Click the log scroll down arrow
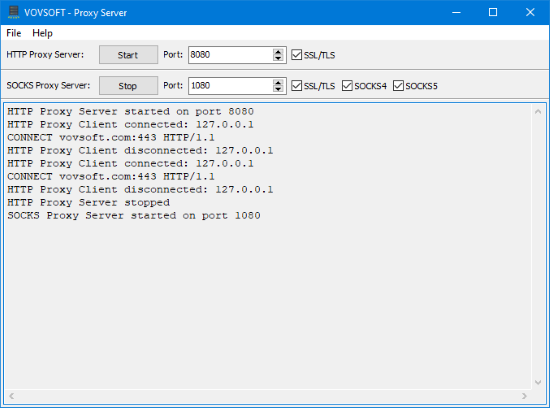 tap(538, 382)
